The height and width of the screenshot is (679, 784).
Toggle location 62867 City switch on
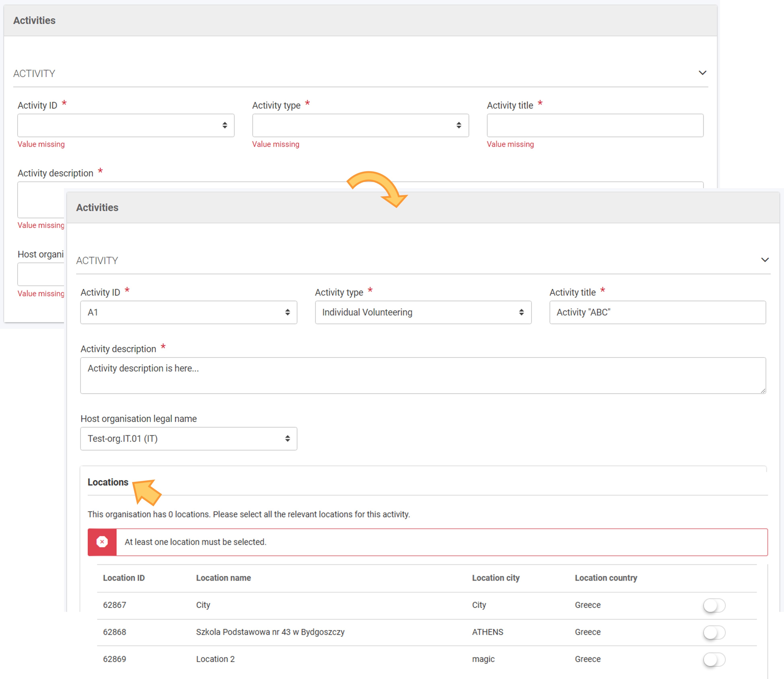(714, 605)
